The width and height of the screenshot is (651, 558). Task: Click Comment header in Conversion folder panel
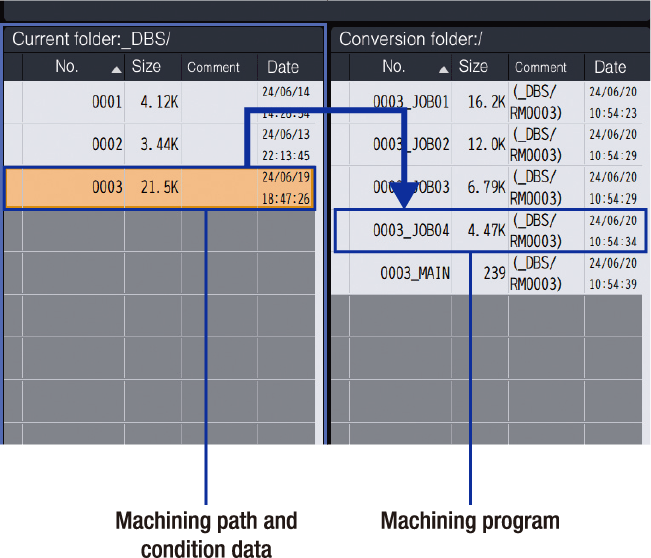(546, 67)
